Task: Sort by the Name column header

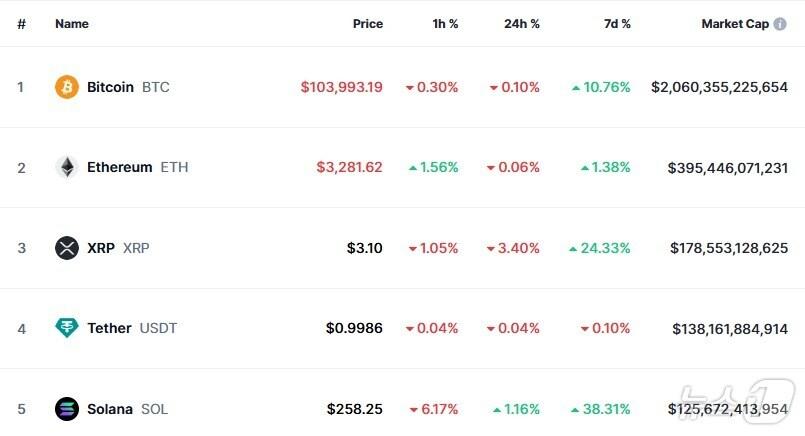Action: coord(72,24)
